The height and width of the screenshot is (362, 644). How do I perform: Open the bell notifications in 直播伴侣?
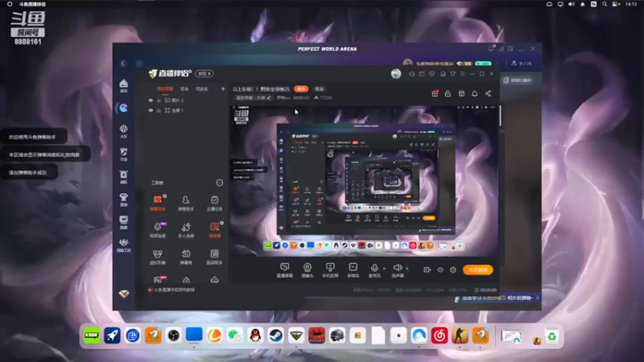click(474, 93)
